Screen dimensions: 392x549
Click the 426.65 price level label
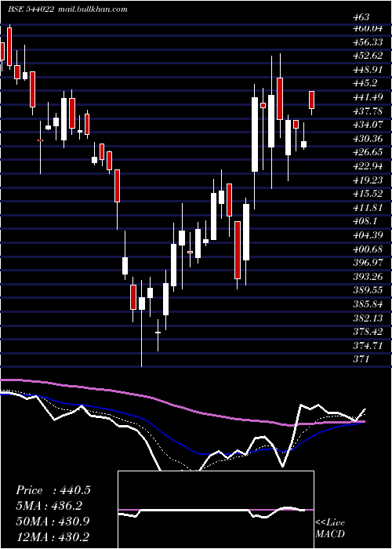pos(368,152)
